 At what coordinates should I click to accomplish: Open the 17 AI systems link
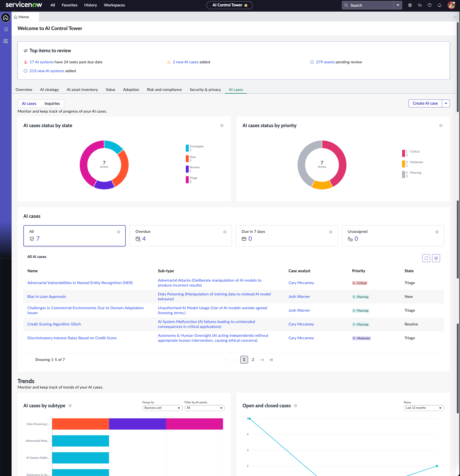pyautogui.click(x=41, y=62)
